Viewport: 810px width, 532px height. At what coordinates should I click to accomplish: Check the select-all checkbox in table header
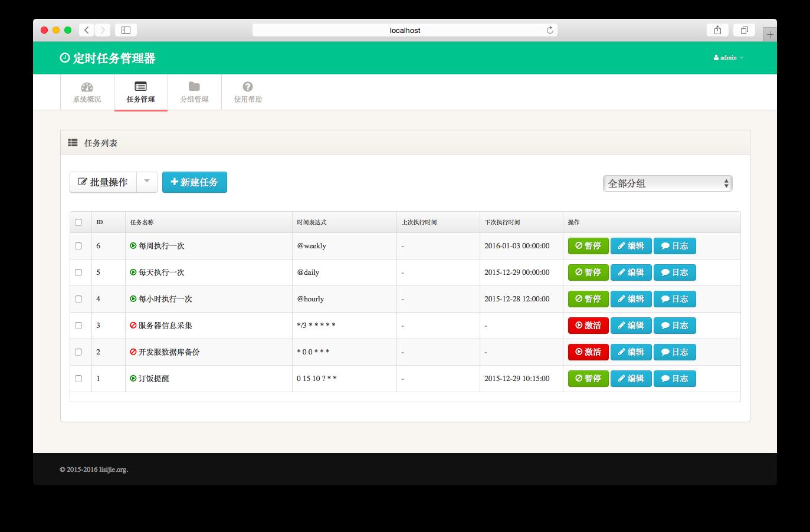point(78,222)
